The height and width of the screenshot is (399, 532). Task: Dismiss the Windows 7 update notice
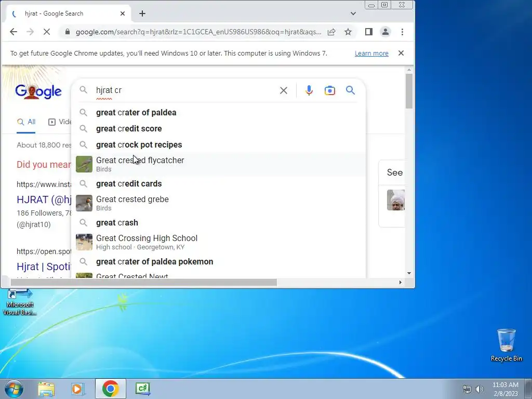pyautogui.click(x=401, y=54)
